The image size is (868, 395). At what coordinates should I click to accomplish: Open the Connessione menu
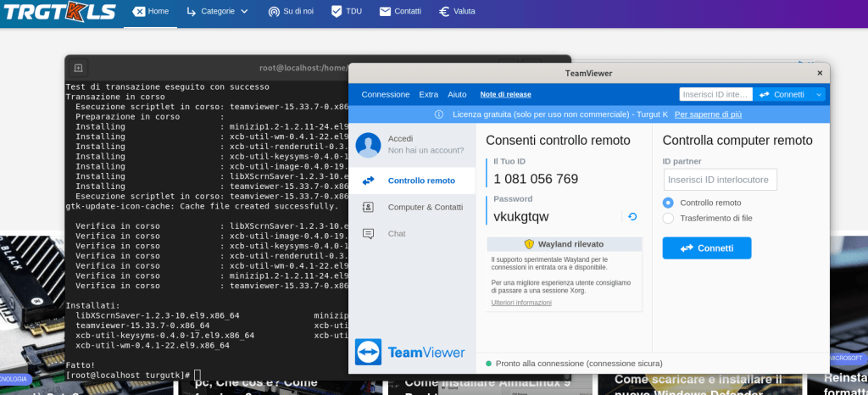click(385, 94)
